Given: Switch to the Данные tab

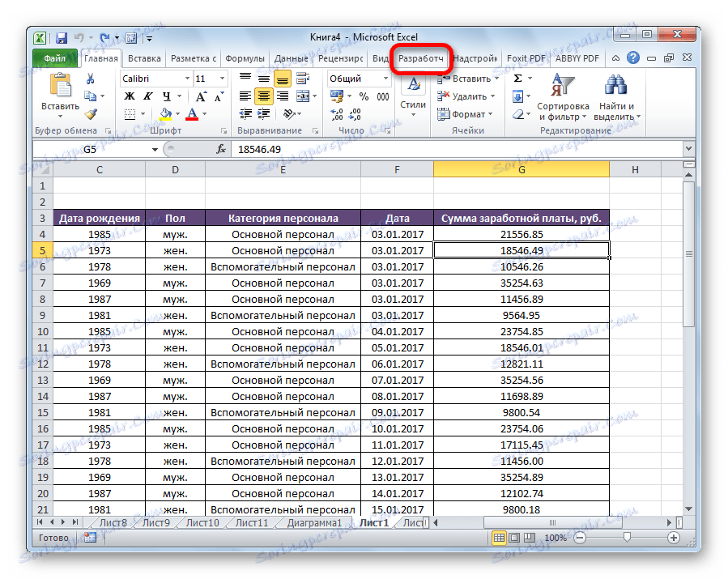Looking at the screenshot, I should pyautogui.click(x=291, y=58).
